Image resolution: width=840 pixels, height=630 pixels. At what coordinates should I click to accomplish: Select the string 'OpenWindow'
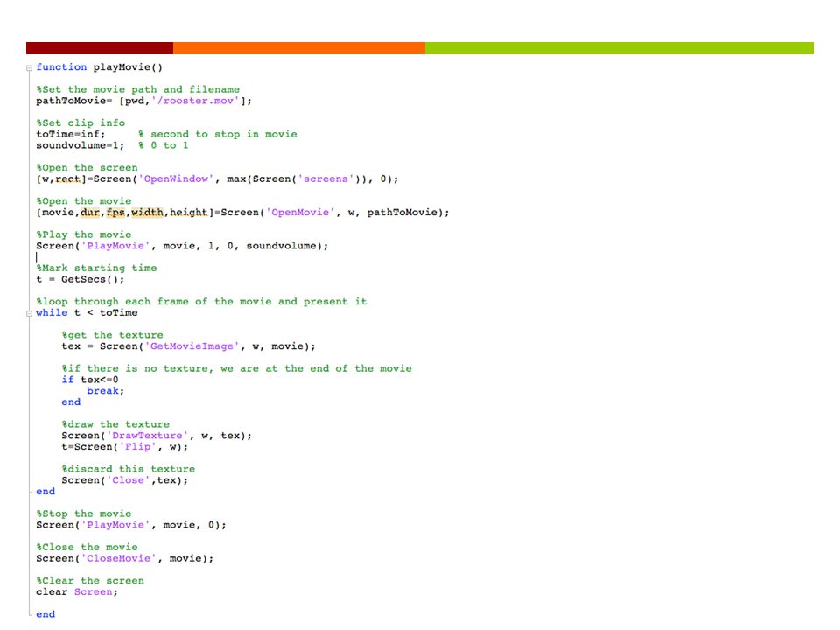tap(176, 178)
